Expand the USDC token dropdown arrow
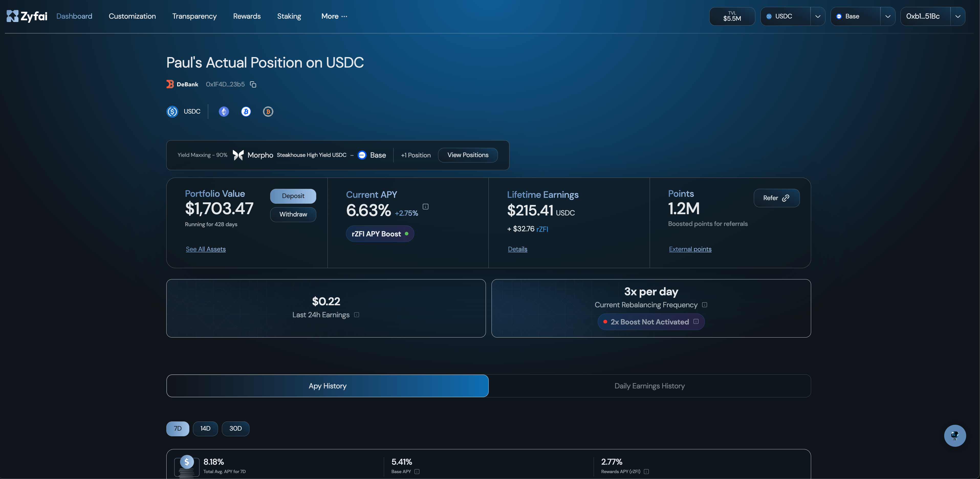Viewport: 980px width, 479px height. click(818, 16)
